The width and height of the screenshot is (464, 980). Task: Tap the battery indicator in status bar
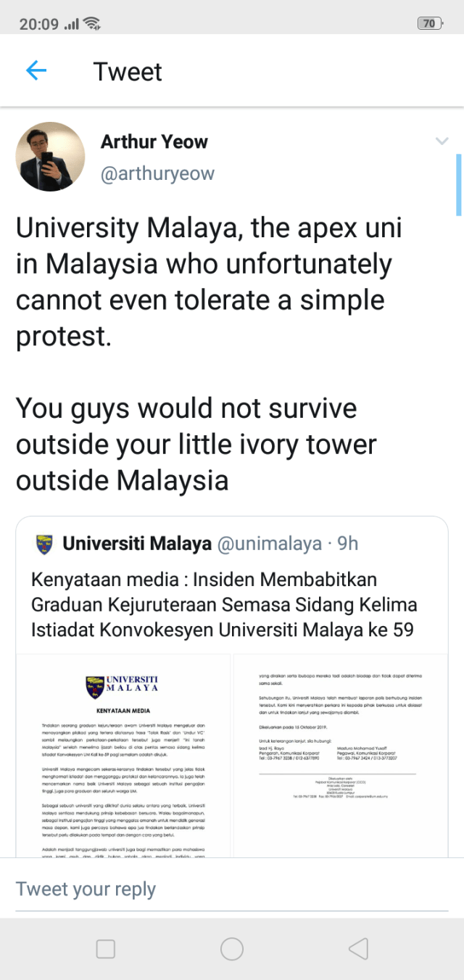tap(429, 23)
